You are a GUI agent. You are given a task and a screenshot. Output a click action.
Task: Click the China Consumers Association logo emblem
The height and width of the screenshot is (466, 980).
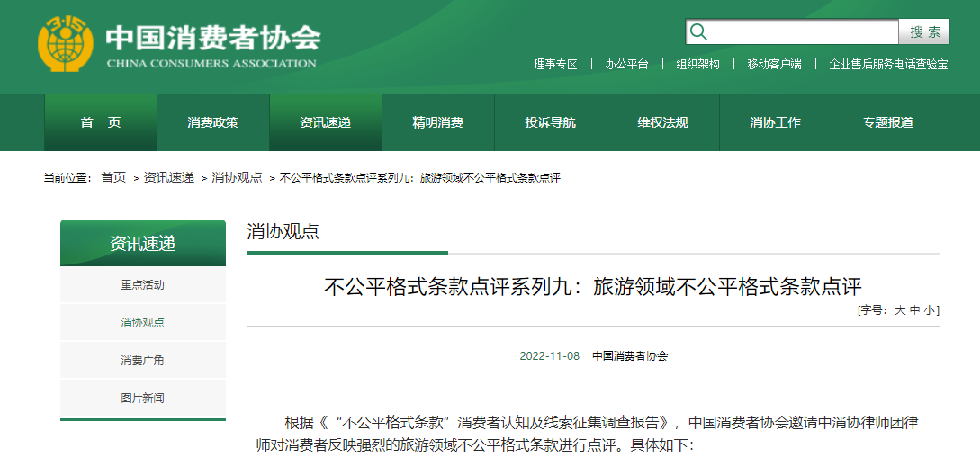(x=66, y=44)
